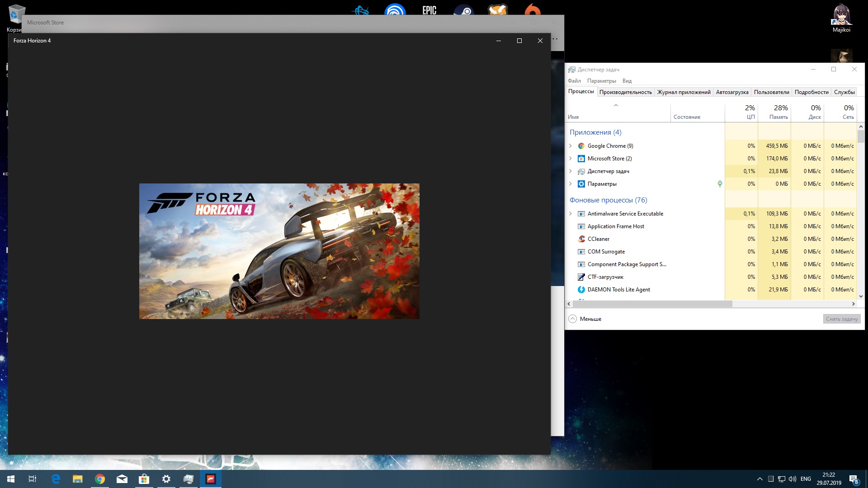The height and width of the screenshot is (488, 868).
Task: Click the sort arrow above the Имя column
Action: click(616, 106)
